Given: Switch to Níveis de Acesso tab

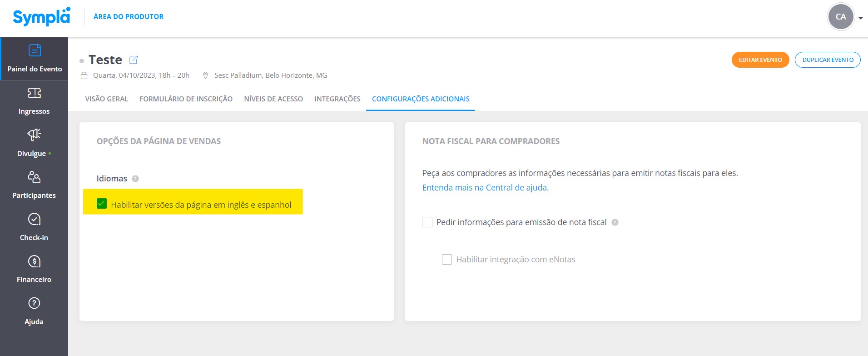Looking at the screenshot, I should pos(273,99).
